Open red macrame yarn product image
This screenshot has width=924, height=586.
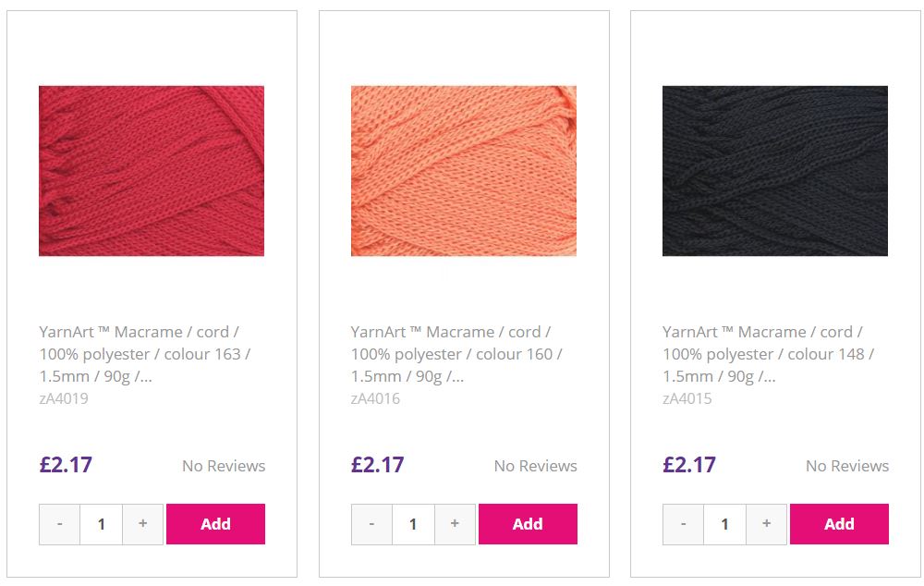[x=152, y=171]
